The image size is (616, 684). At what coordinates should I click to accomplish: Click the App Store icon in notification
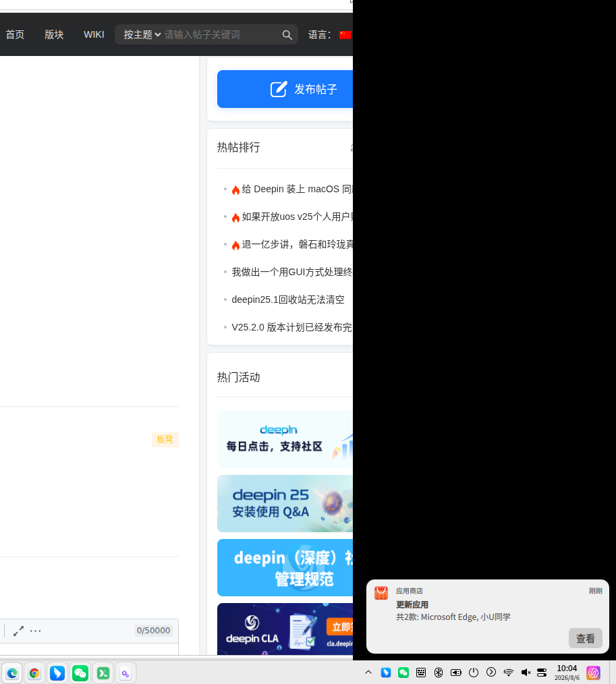point(381,593)
